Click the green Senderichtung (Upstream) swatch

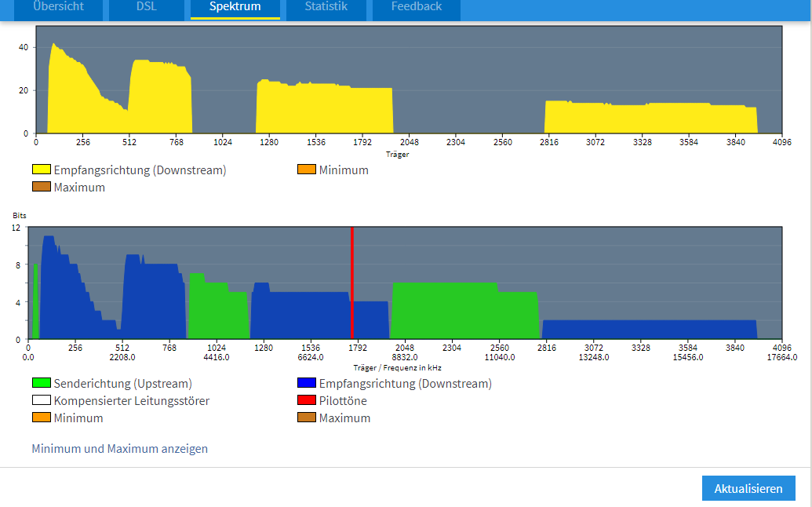(41, 384)
